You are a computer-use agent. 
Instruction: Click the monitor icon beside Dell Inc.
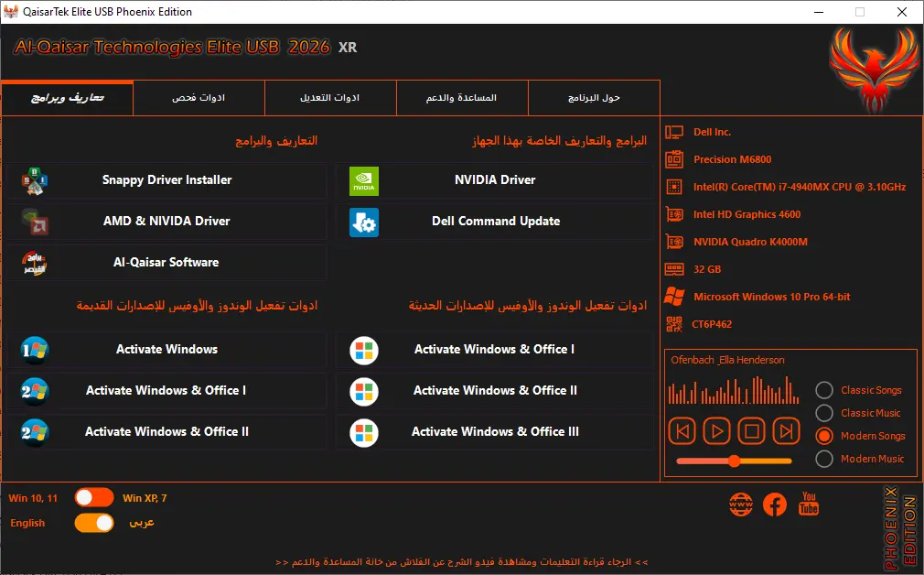click(674, 132)
